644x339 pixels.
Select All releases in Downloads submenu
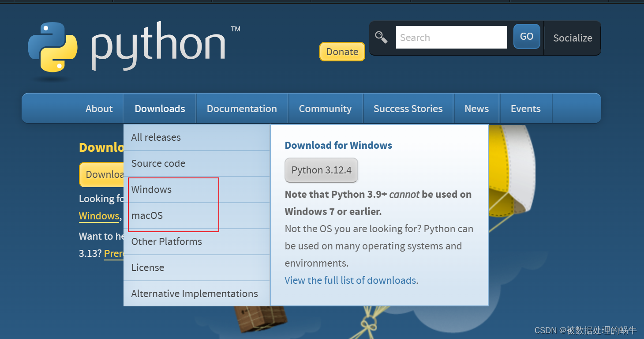coord(197,137)
